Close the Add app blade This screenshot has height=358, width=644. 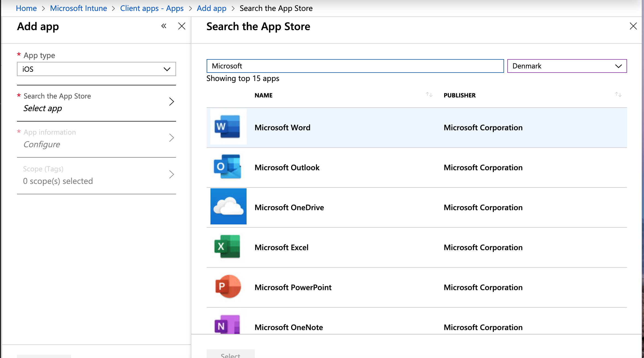[x=182, y=26]
